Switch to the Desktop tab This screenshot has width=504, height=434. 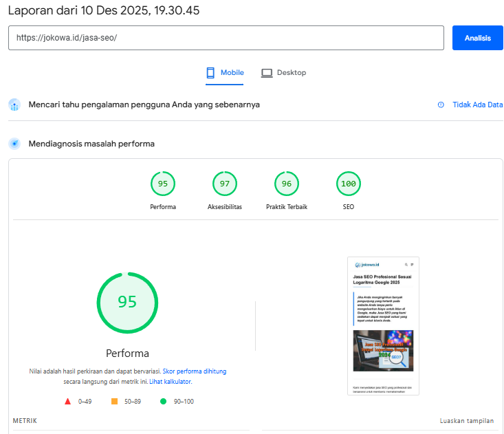284,73
